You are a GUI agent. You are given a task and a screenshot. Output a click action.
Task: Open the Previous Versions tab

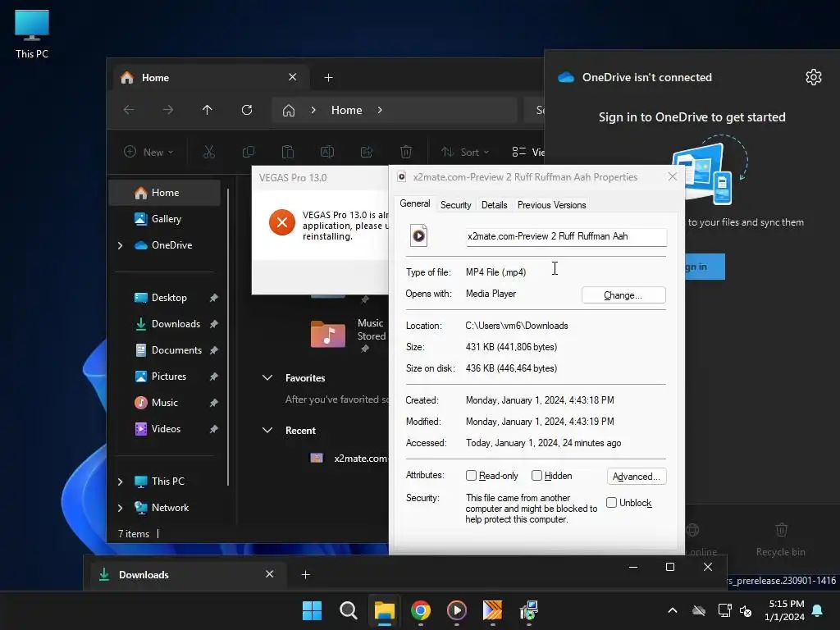(551, 204)
